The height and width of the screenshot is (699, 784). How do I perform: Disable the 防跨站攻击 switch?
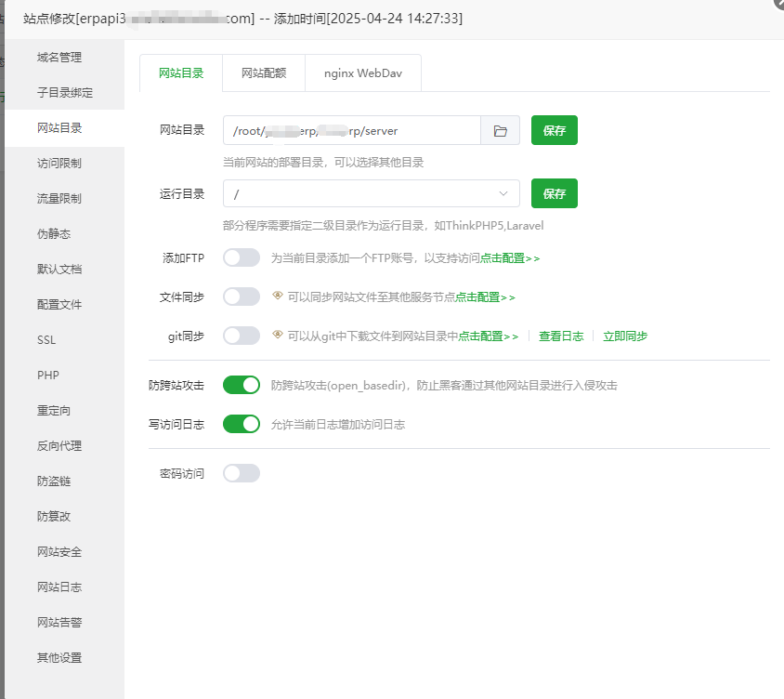click(x=242, y=385)
